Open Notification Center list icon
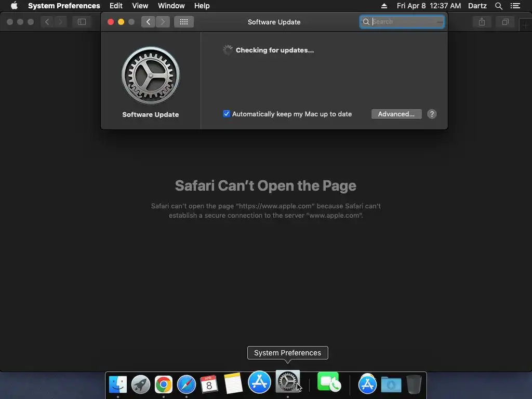The height and width of the screenshot is (399, 532). coord(515,6)
